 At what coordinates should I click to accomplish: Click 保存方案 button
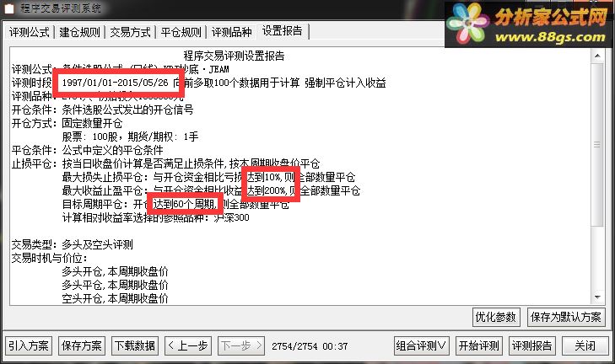coord(82,345)
